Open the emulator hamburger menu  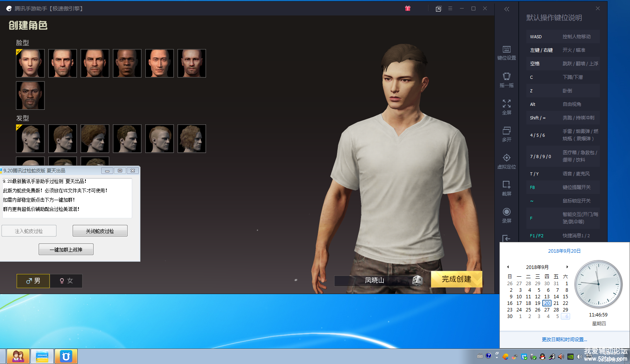pos(450,8)
